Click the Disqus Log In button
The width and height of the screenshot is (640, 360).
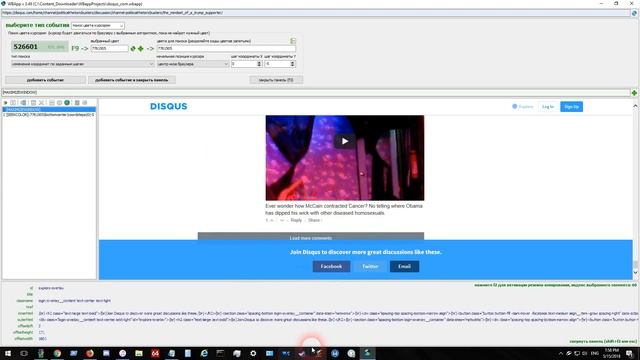tap(548, 107)
